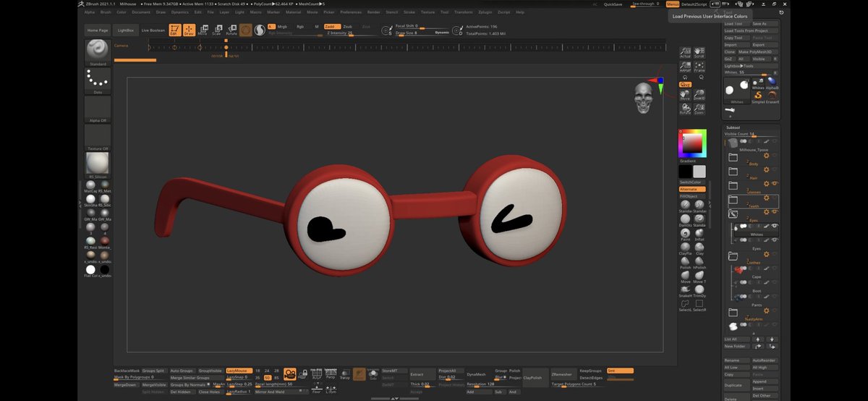Click the skull camera head navigator
The image size is (868, 401).
point(643,98)
